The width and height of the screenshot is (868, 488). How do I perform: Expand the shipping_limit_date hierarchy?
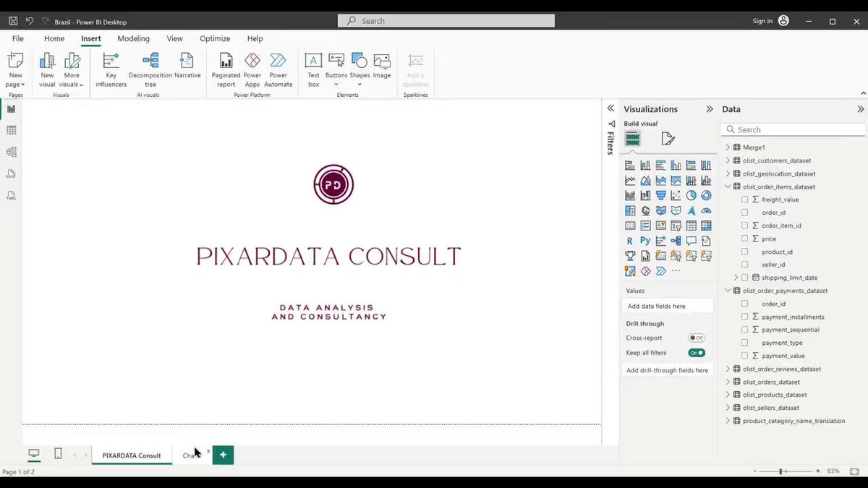tap(736, 278)
